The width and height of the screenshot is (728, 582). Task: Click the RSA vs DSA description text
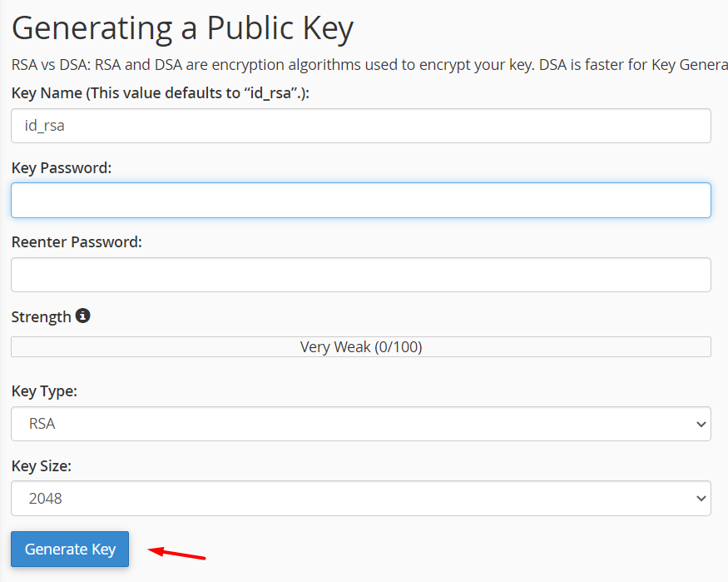[369, 65]
